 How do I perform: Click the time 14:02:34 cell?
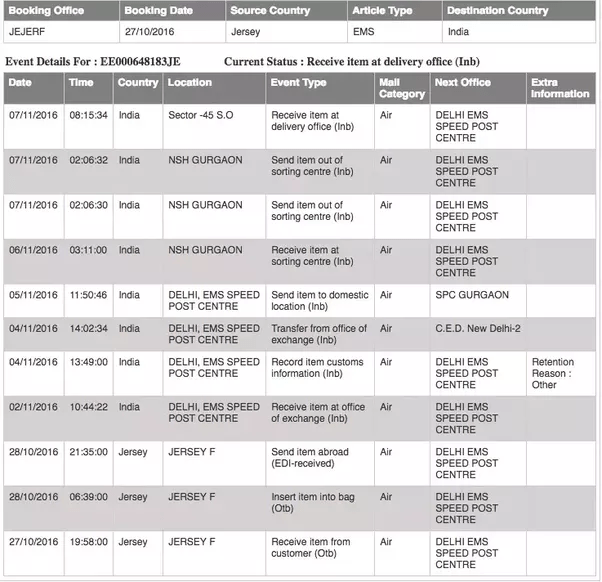[x=89, y=334]
